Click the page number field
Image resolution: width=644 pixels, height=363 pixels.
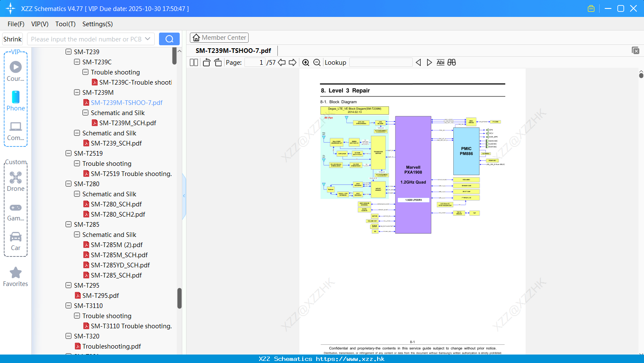click(255, 62)
